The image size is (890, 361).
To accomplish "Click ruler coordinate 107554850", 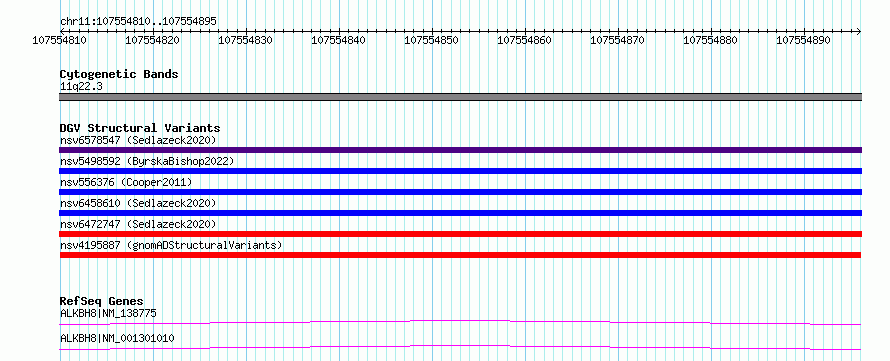I will (x=432, y=40).
